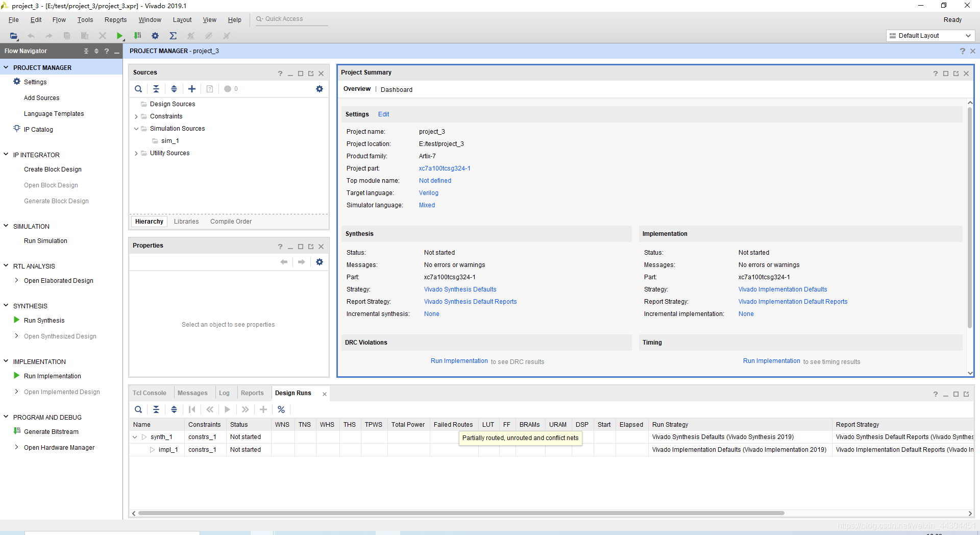Image resolution: width=980 pixels, height=535 pixels.
Task: Collapse synth_1 run row
Action: [x=135, y=437]
